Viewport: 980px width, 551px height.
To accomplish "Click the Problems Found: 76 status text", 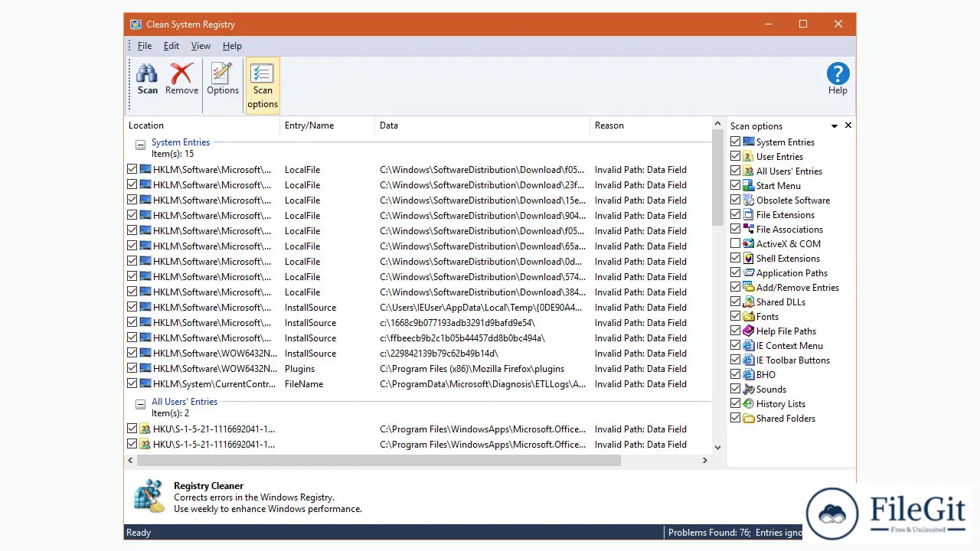I will coord(708,533).
